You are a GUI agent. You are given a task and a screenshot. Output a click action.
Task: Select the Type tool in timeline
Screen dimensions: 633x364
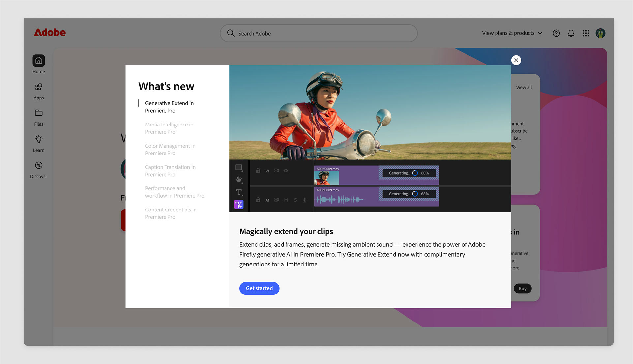[239, 192]
